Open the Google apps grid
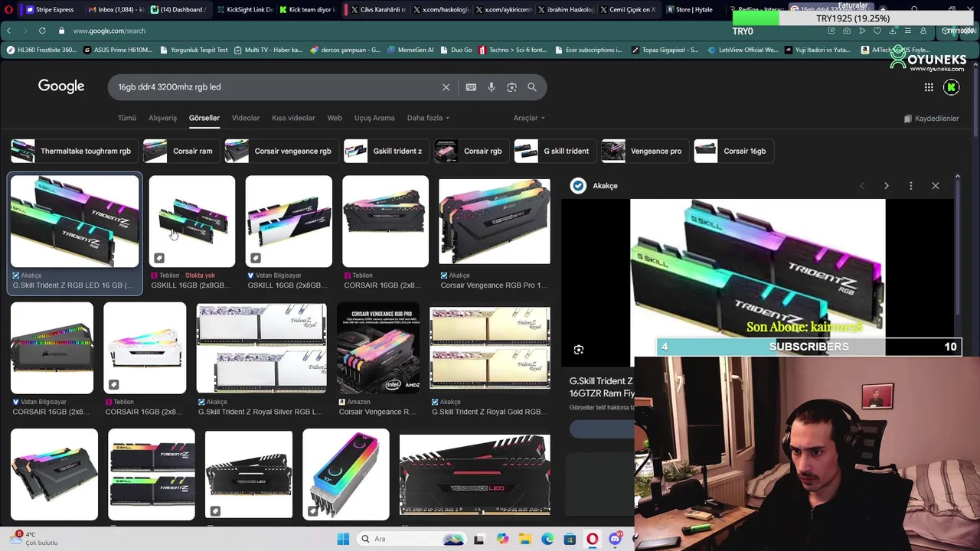The height and width of the screenshot is (551, 980). tap(929, 87)
